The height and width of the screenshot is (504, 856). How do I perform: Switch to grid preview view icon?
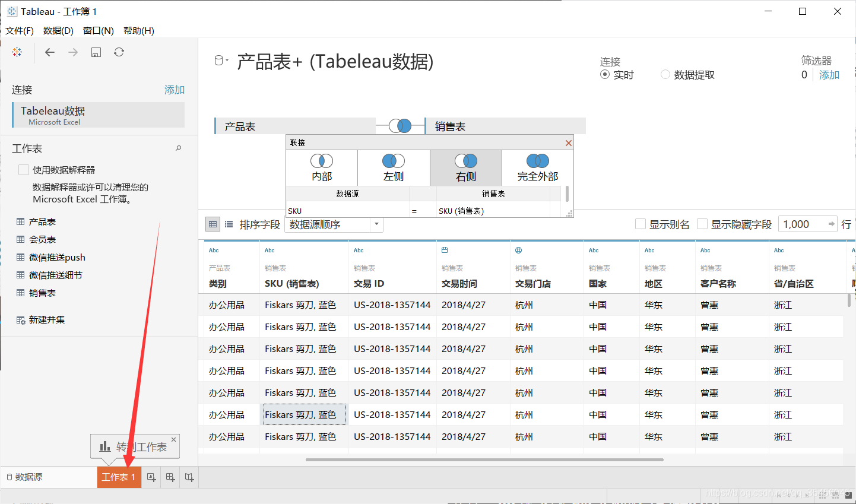click(x=213, y=224)
